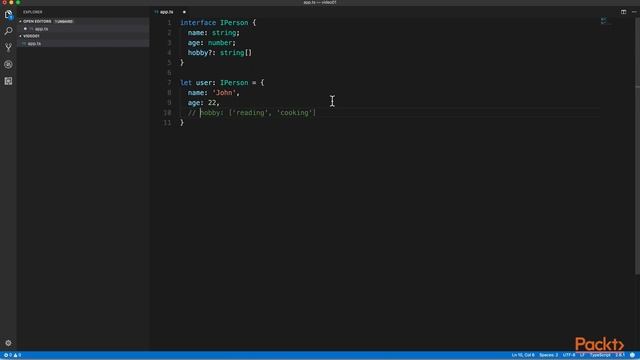Click 'interface IPerson {' on line 1

point(218,23)
